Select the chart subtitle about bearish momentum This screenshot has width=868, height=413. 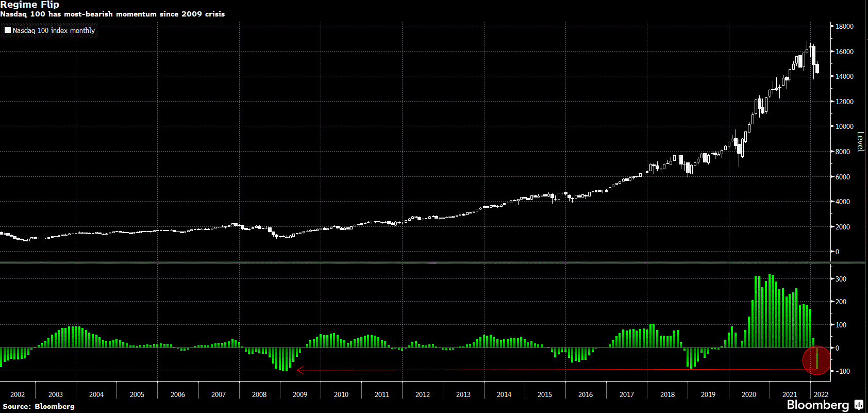(x=112, y=14)
